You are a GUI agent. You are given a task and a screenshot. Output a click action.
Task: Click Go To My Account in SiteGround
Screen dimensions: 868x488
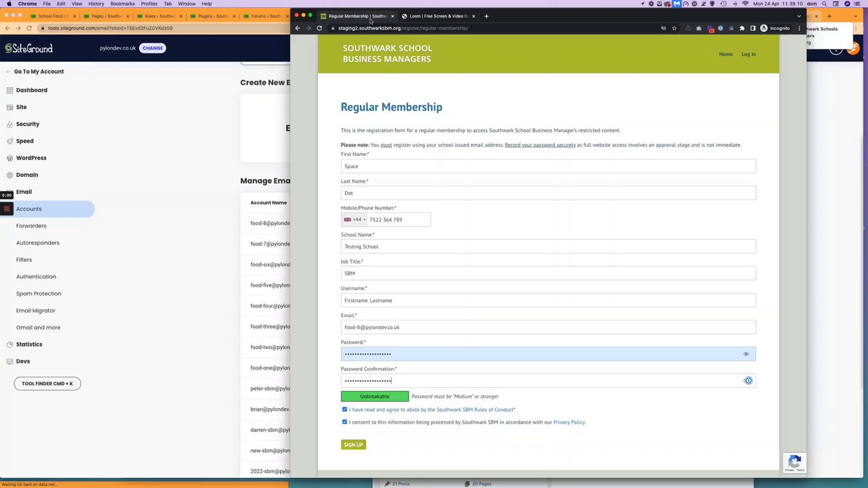[35, 71]
